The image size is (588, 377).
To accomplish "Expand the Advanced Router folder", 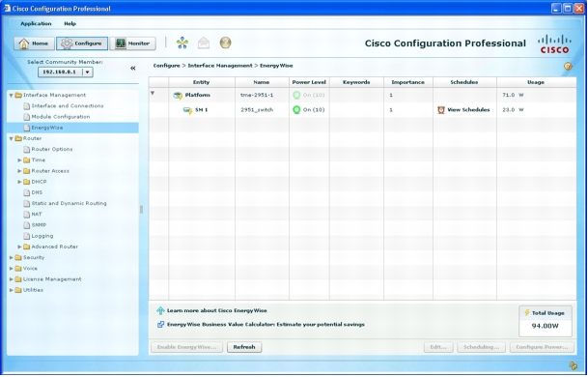I will click(x=19, y=247).
